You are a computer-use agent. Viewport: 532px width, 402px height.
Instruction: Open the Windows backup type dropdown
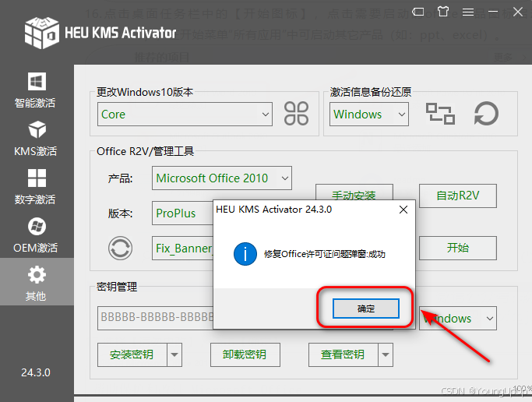click(368, 115)
